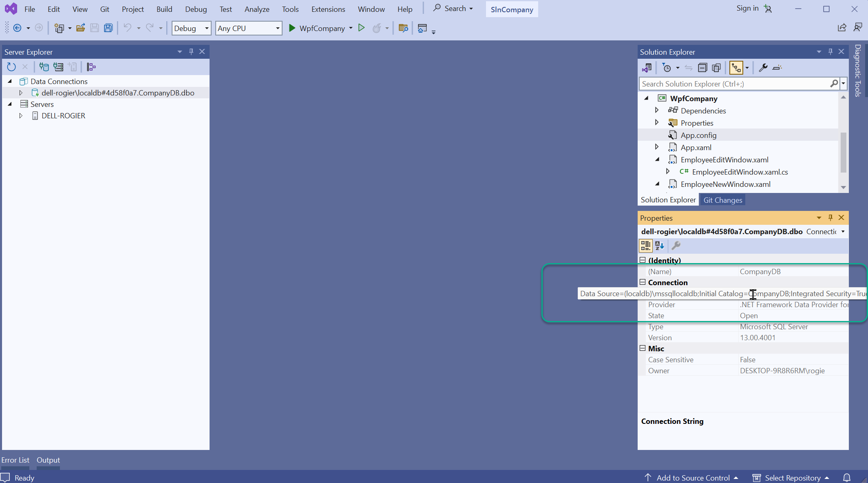Switch Properties to Alphabetical sort
868x483 pixels.
pyautogui.click(x=659, y=246)
